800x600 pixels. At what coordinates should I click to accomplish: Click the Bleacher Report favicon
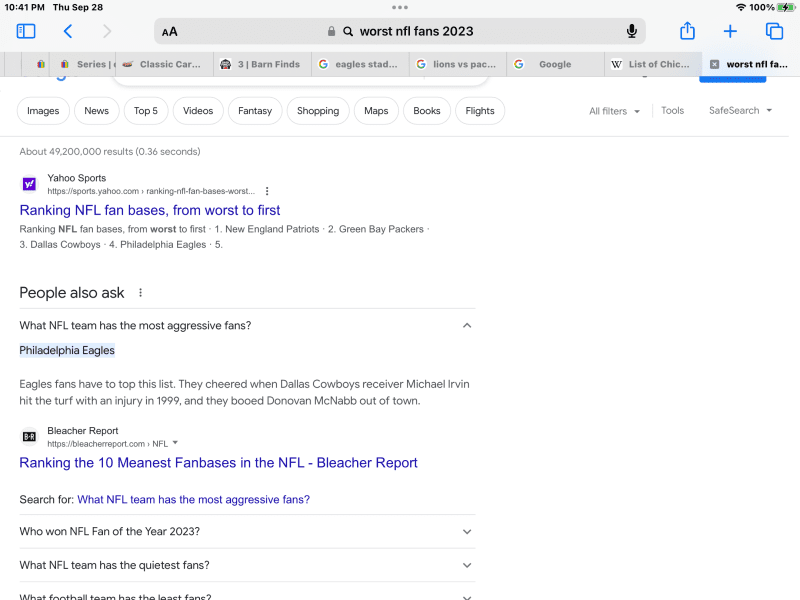click(x=30, y=436)
